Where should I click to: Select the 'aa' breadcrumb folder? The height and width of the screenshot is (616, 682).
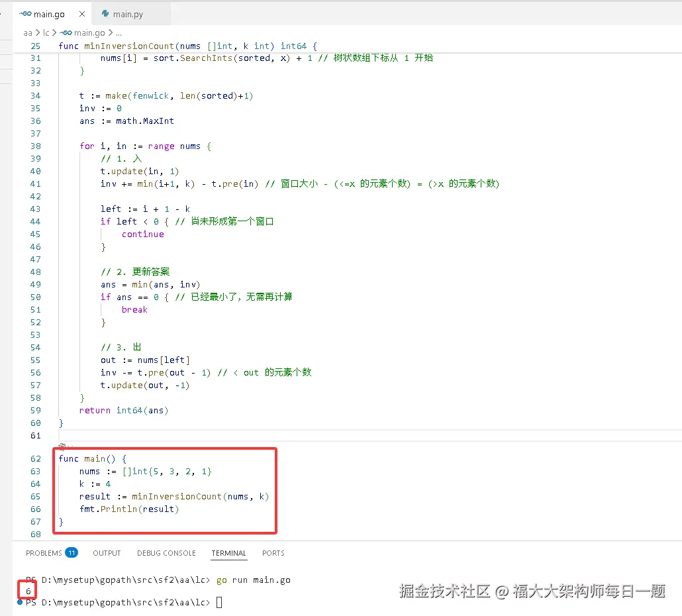28,32
